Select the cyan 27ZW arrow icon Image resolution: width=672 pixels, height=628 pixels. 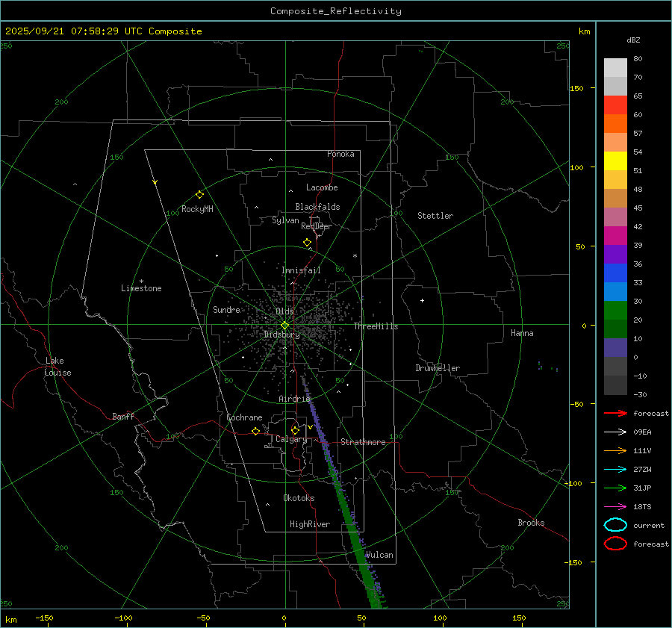click(615, 469)
